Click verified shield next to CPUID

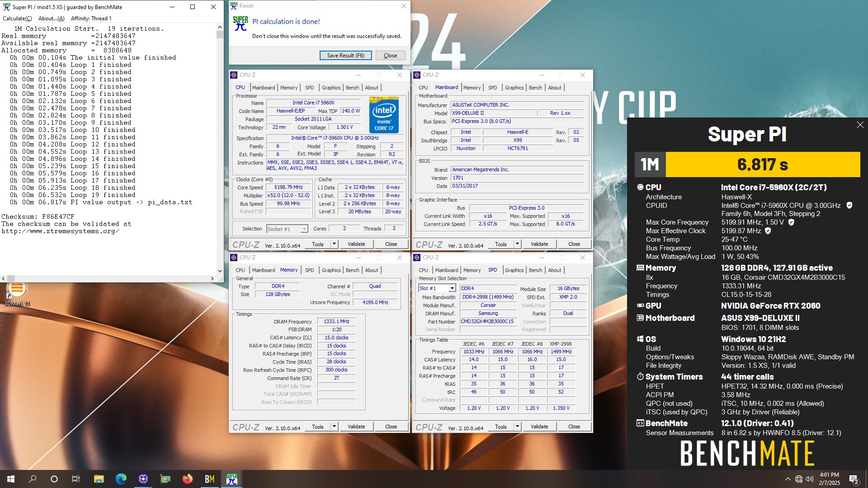tap(849, 205)
